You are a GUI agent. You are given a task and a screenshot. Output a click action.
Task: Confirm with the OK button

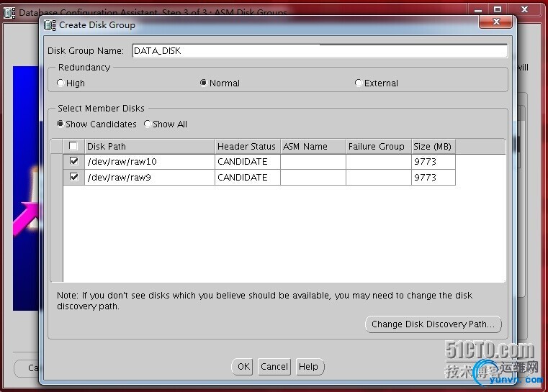pyautogui.click(x=243, y=367)
